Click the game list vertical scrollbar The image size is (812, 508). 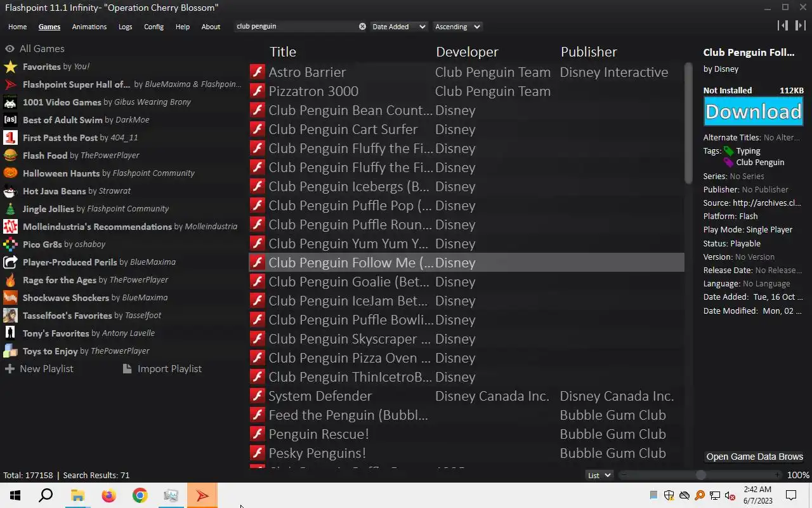(688, 124)
